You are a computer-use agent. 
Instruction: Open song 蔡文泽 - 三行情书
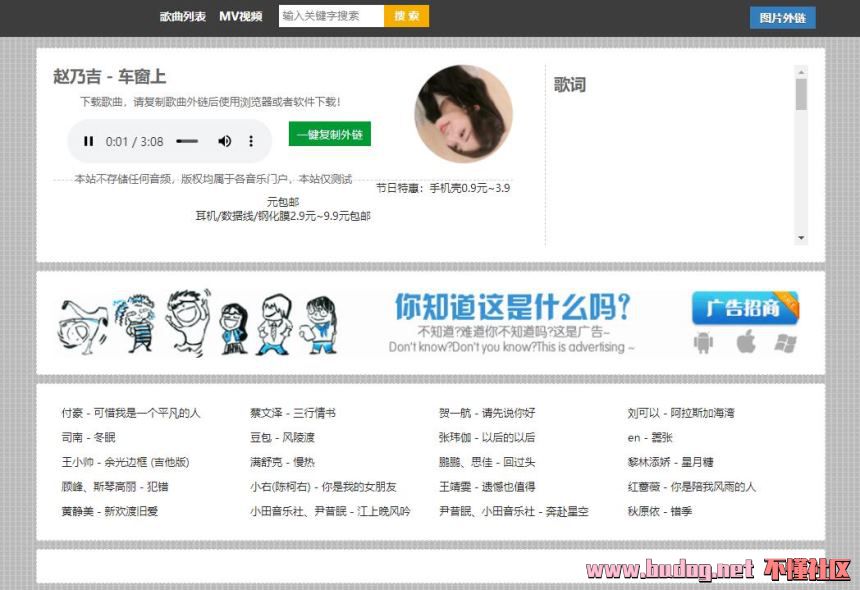pos(293,413)
